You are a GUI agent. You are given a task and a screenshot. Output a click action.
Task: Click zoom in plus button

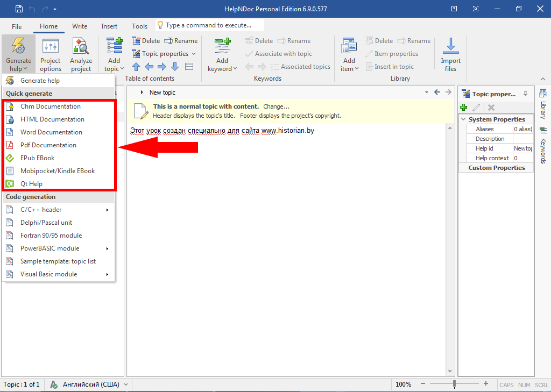point(486,384)
